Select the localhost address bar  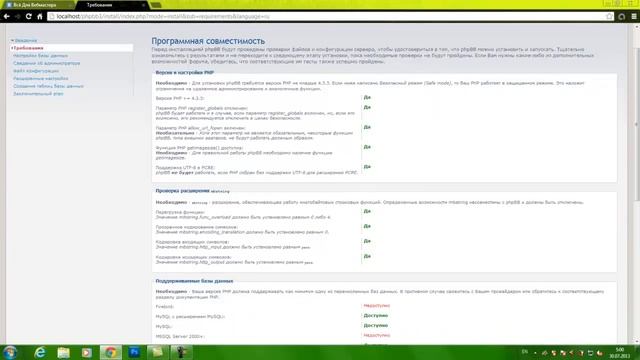327,16
